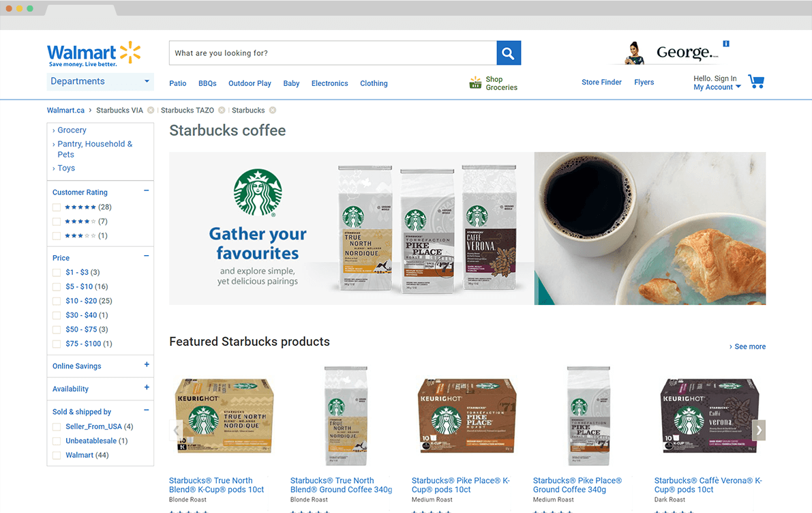Tick the $1 - $3 price checkbox

pos(57,273)
